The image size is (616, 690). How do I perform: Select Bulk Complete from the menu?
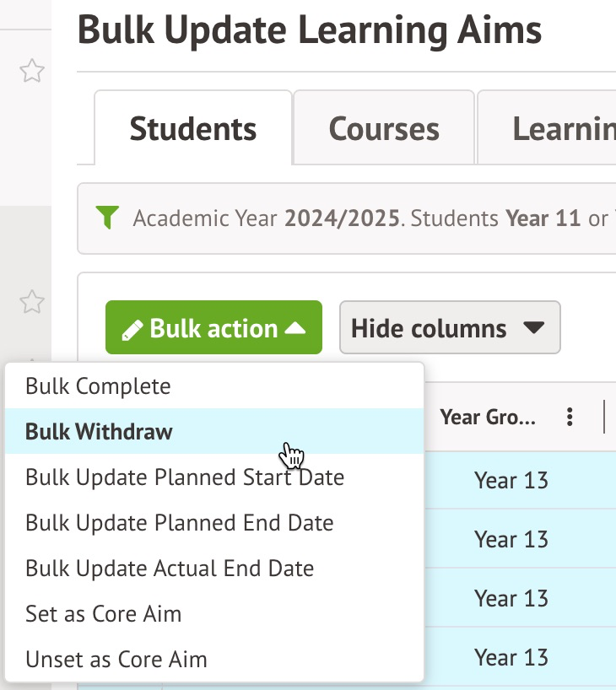coord(98,386)
